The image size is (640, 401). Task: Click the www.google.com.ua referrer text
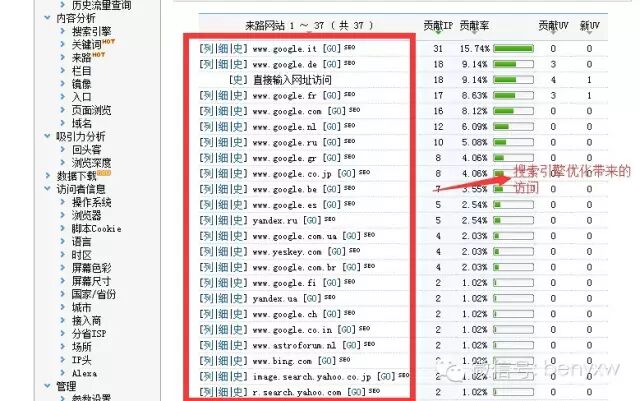click(x=294, y=236)
